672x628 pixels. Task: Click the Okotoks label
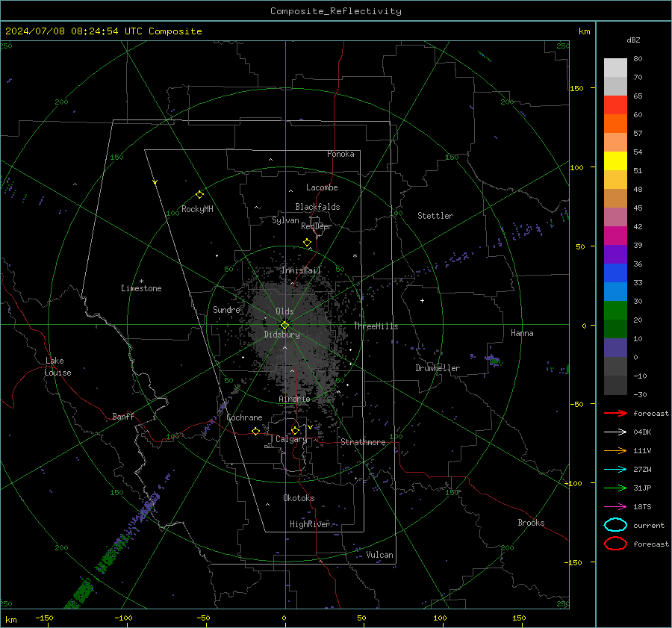pyautogui.click(x=299, y=497)
